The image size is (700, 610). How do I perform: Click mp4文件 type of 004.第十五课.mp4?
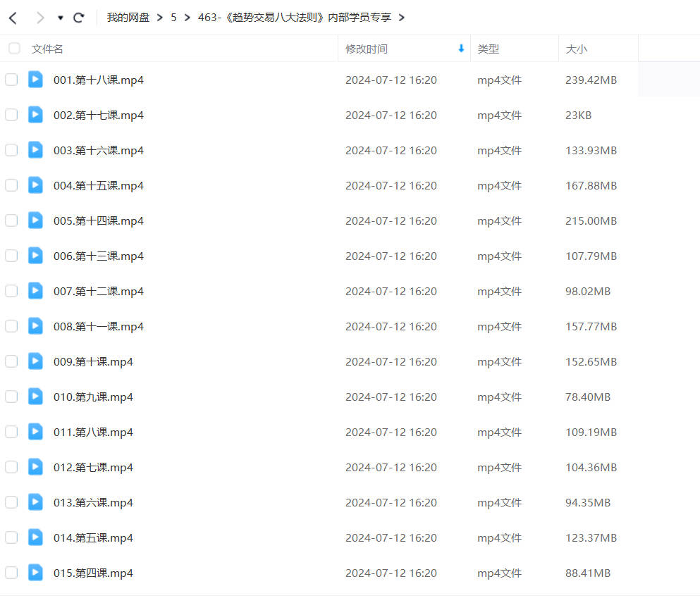coord(500,186)
